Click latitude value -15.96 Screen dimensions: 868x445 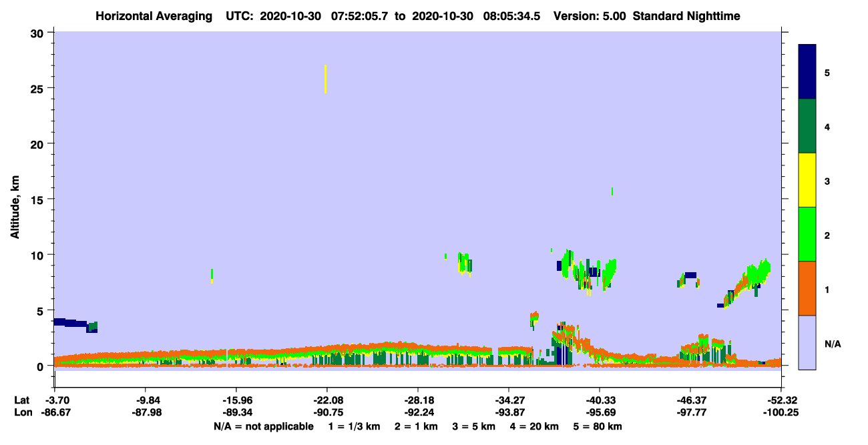coord(236,400)
